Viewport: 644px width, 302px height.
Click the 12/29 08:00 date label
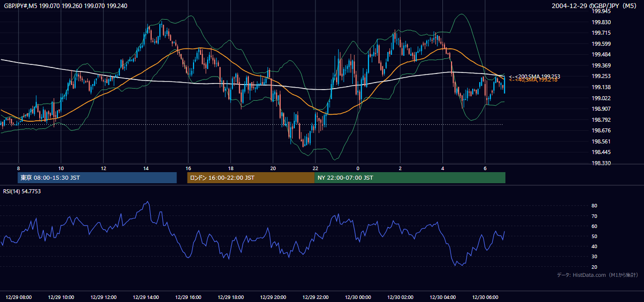tap(19, 297)
